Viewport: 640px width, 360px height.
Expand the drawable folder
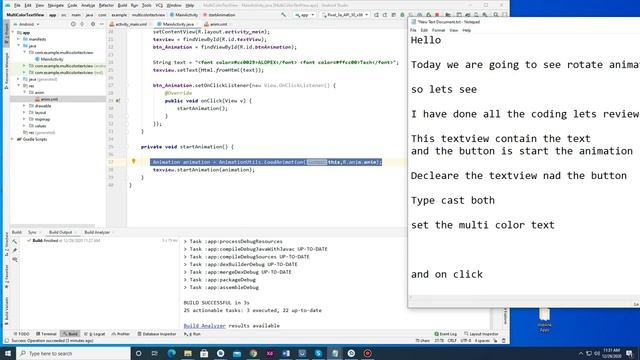pyautogui.click(x=24, y=106)
